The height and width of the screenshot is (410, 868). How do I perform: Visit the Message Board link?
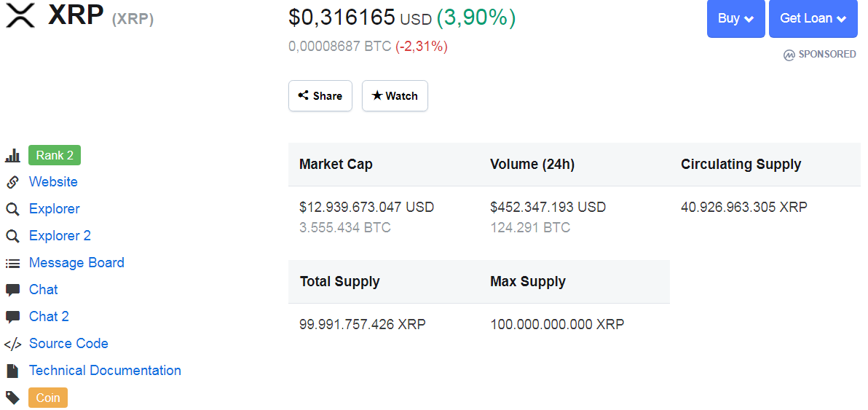(76, 263)
